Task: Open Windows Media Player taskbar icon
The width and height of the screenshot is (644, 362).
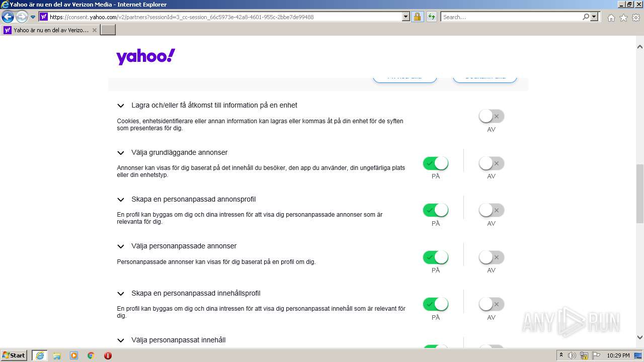Action: [74, 355]
